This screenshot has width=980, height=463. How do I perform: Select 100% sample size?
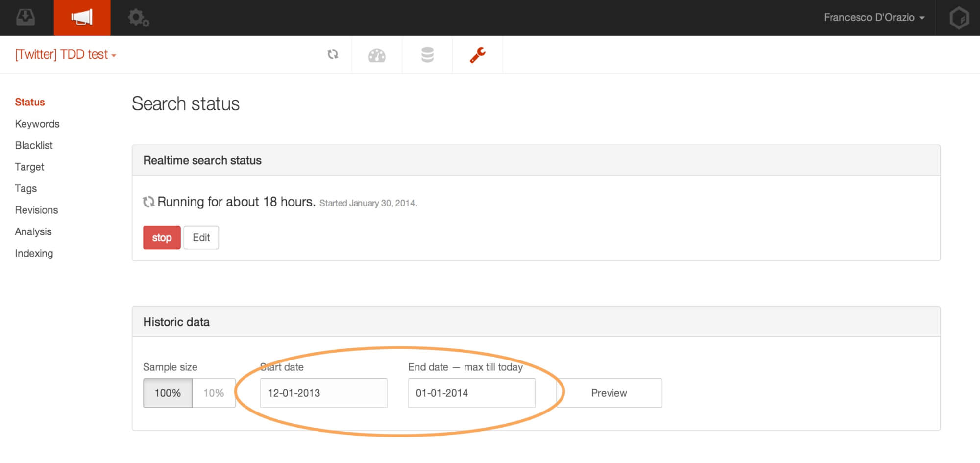click(168, 393)
